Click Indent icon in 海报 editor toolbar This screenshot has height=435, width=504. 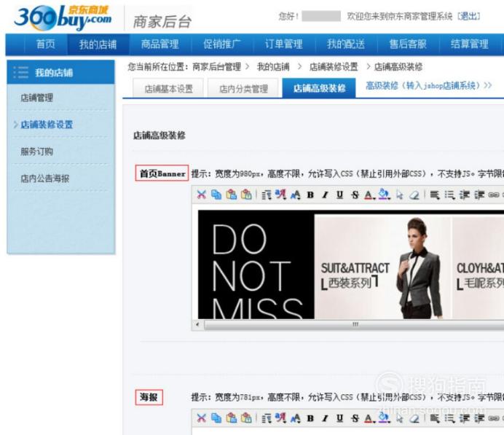(x=479, y=418)
